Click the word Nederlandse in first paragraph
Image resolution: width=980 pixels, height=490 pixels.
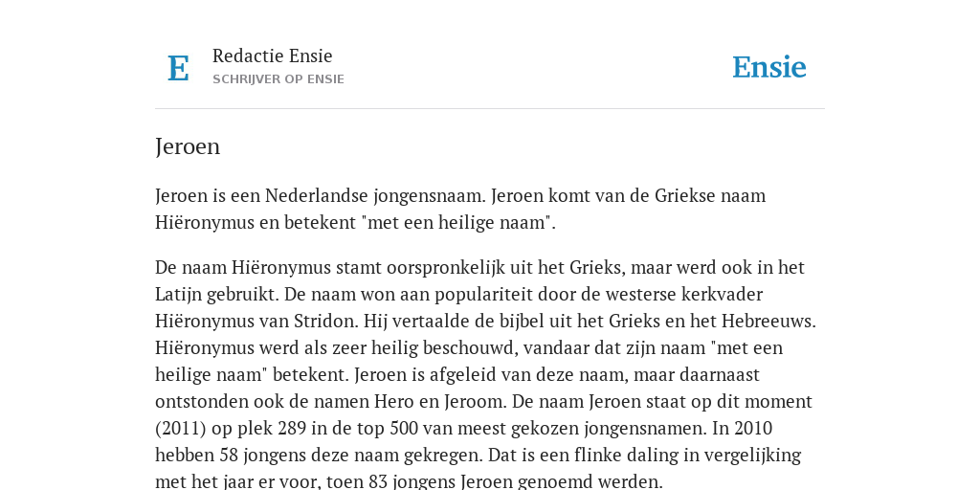pyautogui.click(x=317, y=195)
